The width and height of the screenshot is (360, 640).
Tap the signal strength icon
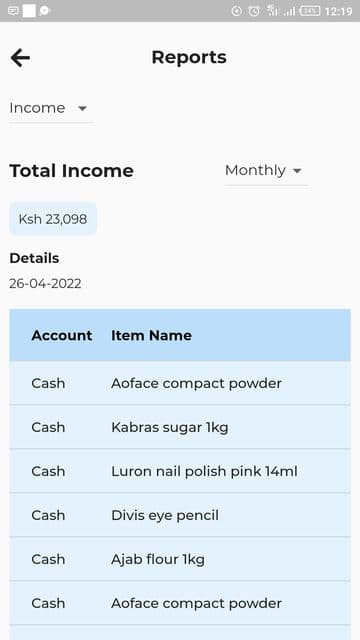coord(290,11)
